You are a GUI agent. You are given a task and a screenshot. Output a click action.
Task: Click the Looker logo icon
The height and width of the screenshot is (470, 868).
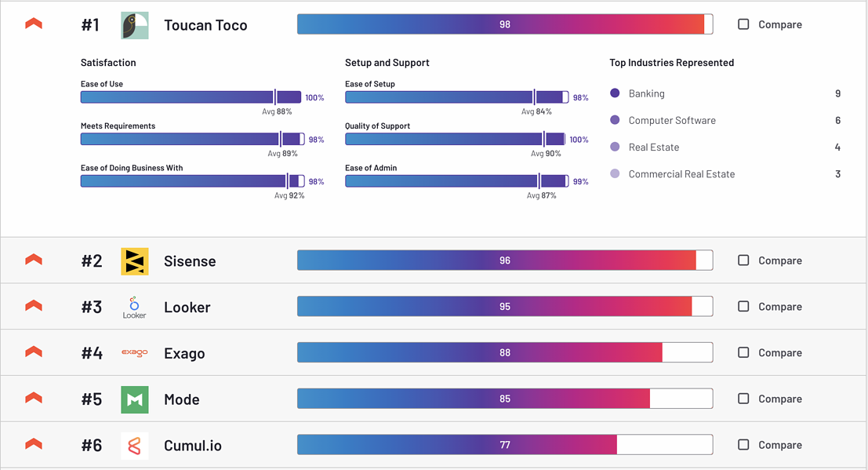[135, 307]
